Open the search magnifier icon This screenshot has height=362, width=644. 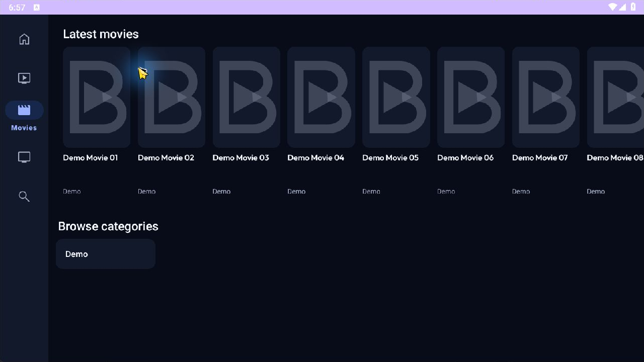(x=24, y=196)
